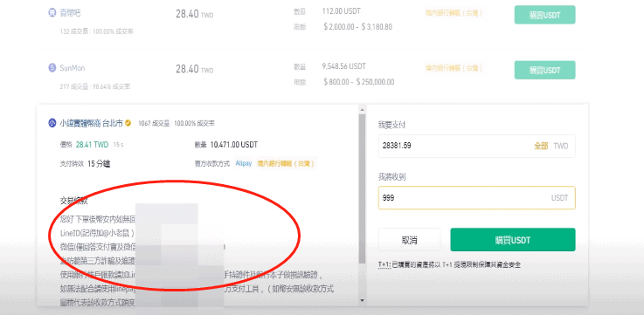This screenshot has width=644, height=315.
Task: Click the Alipay payment method tag
Action: [x=244, y=164]
